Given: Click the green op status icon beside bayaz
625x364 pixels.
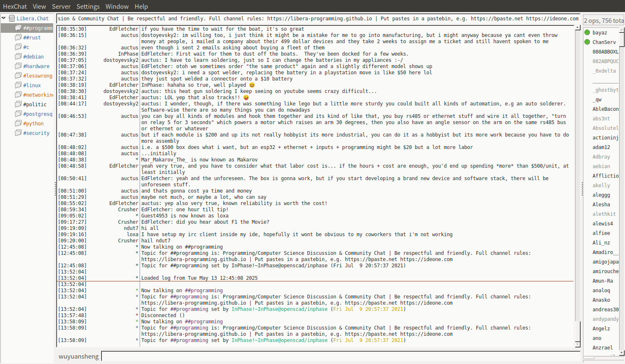Looking at the screenshot, I should (587, 32).
